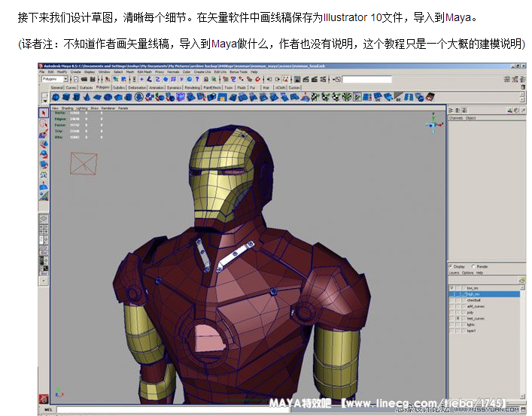Select the paint selection tool in toolbox
Screen dimensions: 532x416
click(x=44, y=134)
